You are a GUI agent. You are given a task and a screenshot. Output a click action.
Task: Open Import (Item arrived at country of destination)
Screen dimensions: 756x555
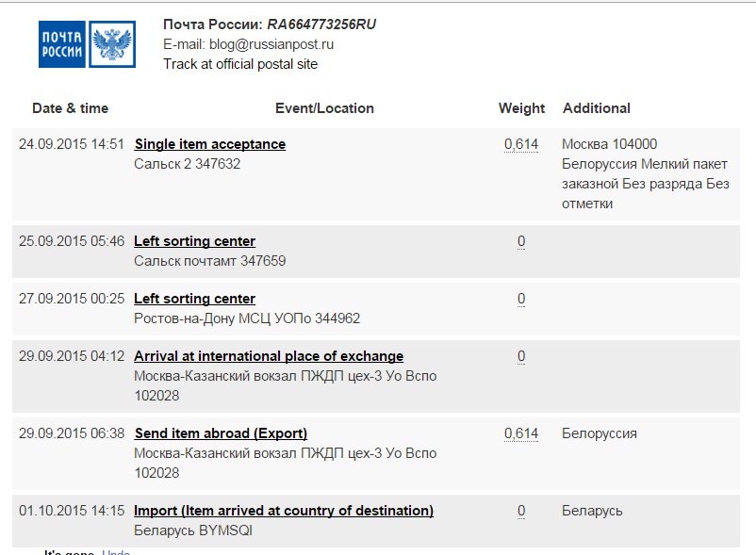pos(284,511)
